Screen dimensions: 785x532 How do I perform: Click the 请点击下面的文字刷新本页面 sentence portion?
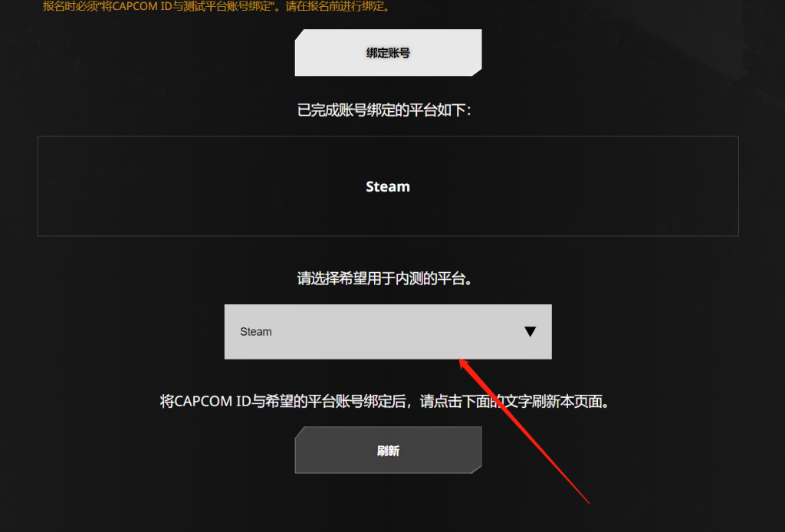(514, 402)
